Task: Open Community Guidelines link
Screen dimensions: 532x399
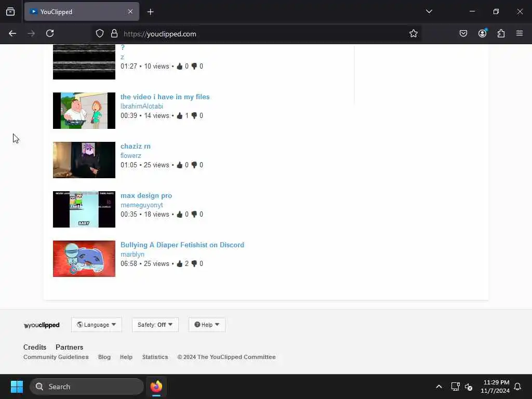Action: [x=56, y=357]
